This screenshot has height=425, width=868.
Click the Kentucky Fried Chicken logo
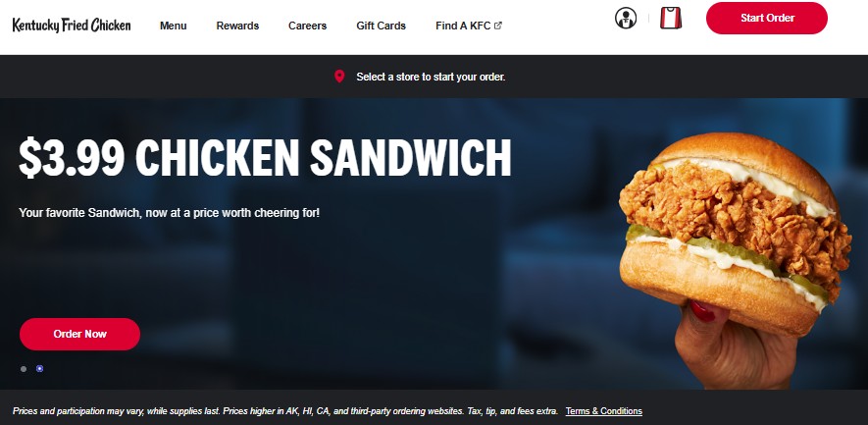click(x=72, y=25)
